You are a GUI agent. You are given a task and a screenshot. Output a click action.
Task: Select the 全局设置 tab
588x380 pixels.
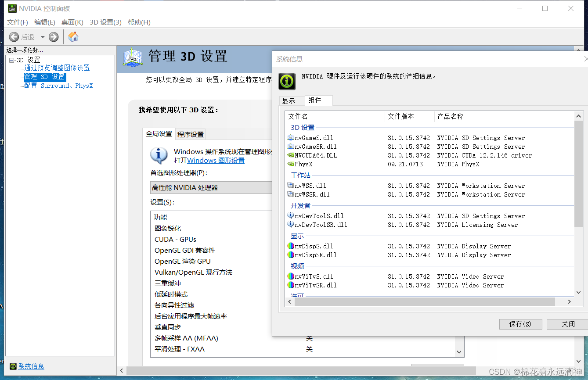tap(159, 134)
